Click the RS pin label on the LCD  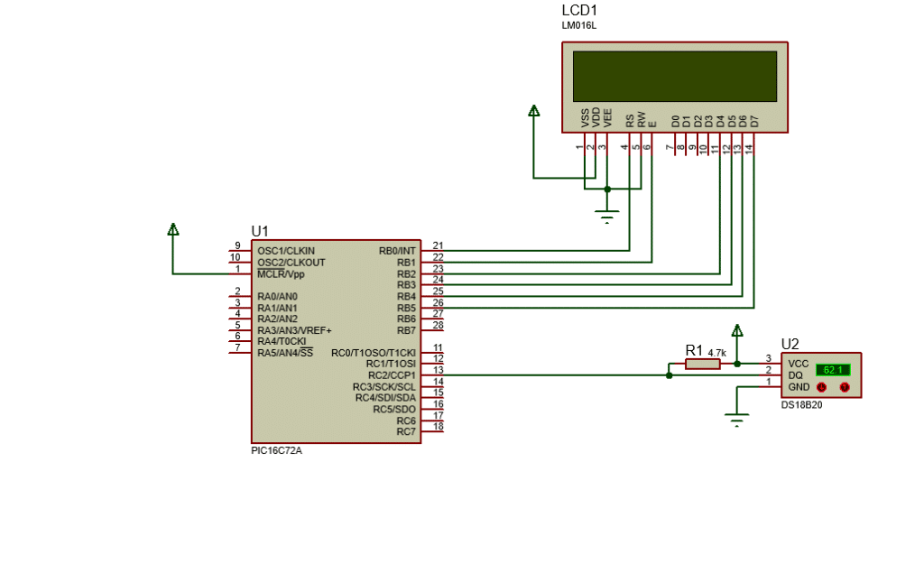(630, 121)
